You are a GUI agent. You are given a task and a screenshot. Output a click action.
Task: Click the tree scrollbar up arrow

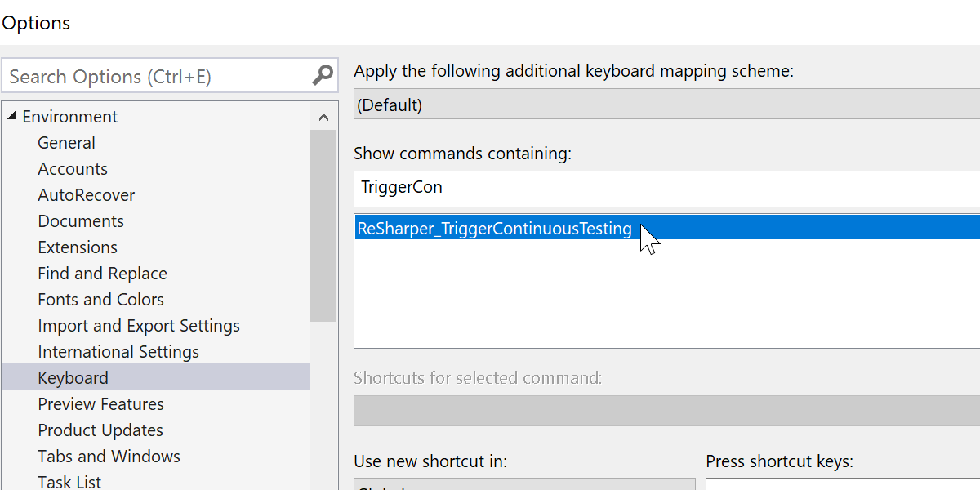(x=323, y=118)
